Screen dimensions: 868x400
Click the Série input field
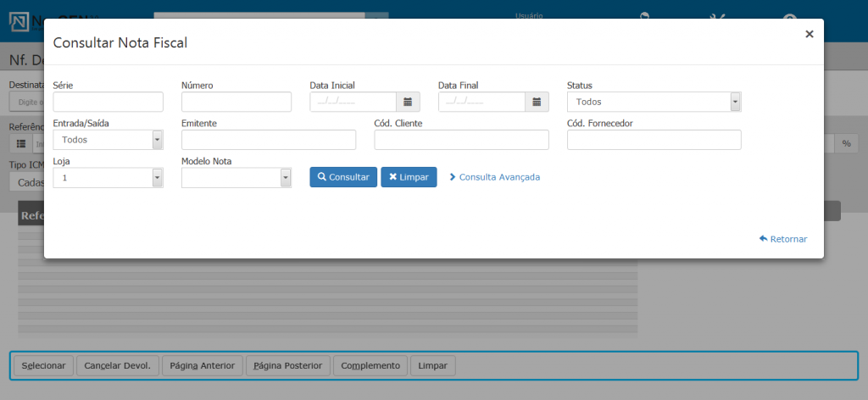(108, 102)
